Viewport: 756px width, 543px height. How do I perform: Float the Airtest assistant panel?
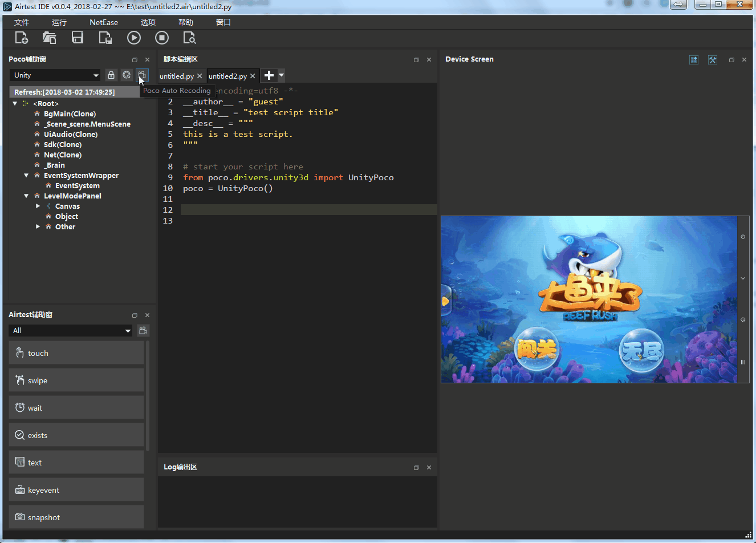click(135, 315)
